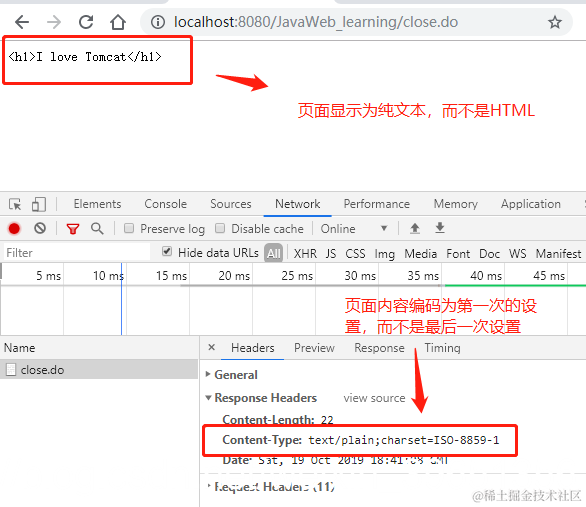Viewport: 586px width, 507px height.
Task: Open the Application tab
Action: (x=531, y=204)
